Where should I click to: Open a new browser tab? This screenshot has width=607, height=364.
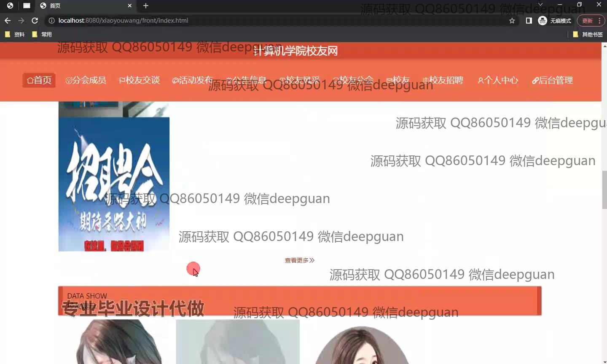tap(146, 5)
